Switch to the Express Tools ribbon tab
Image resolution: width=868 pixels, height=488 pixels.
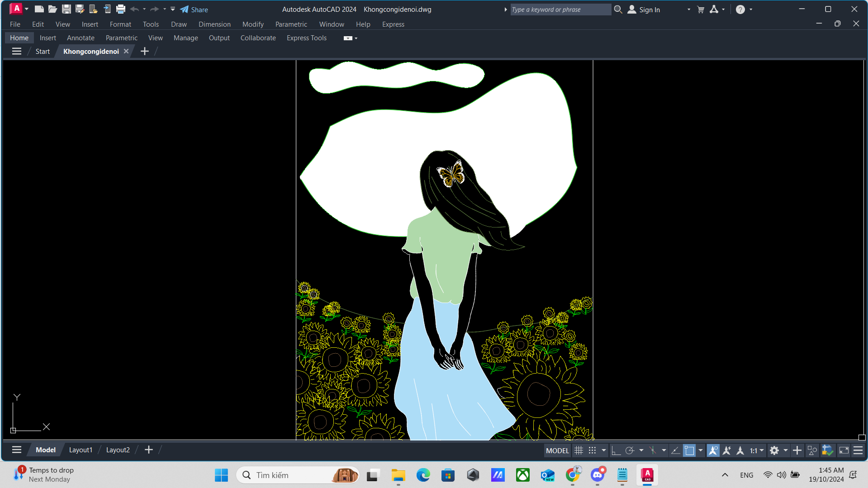[306, 38]
